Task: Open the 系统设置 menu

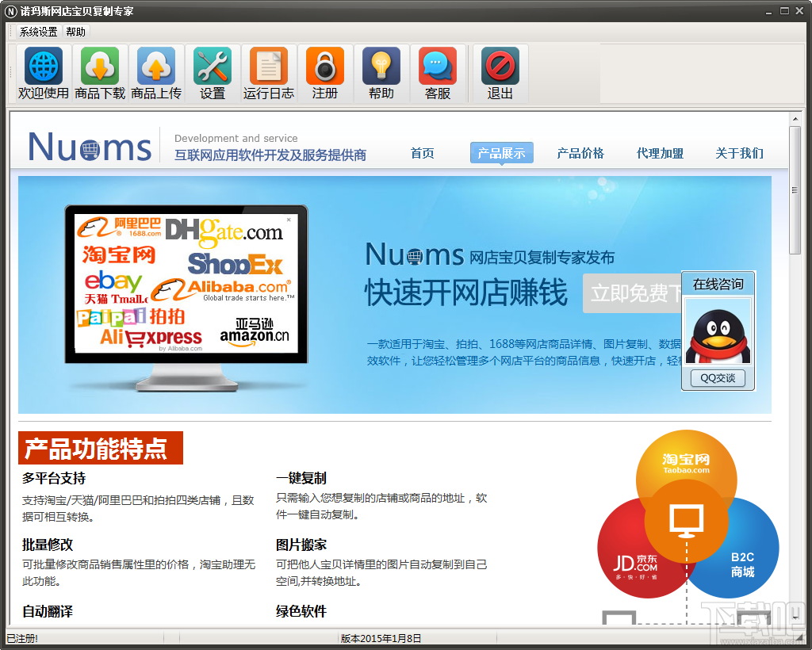Action: pyautogui.click(x=38, y=32)
